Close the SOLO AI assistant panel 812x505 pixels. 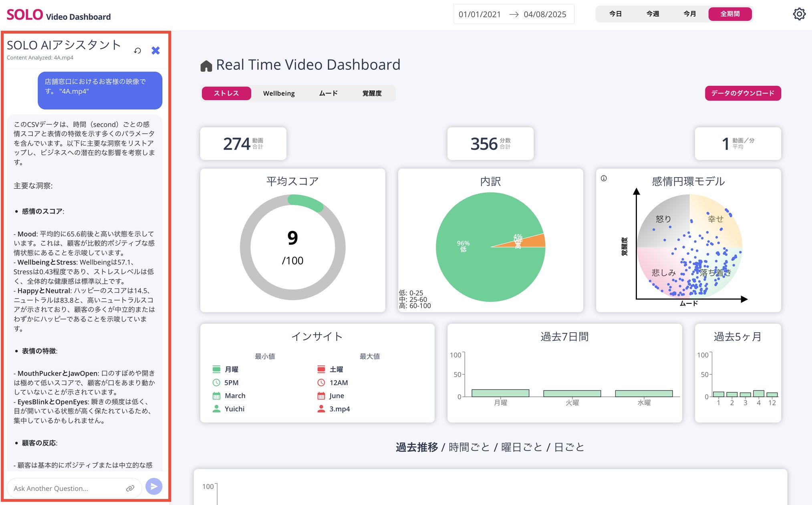155,50
